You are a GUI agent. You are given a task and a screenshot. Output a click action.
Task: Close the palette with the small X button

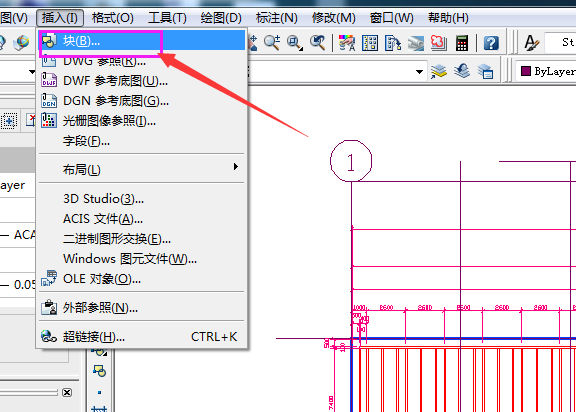[x=67, y=393]
